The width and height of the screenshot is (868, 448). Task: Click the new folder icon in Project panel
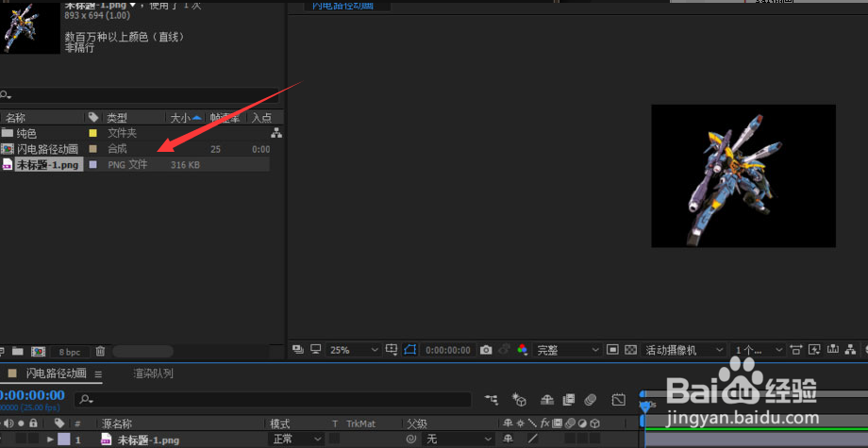pyautogui.click(x=18, y=351)
